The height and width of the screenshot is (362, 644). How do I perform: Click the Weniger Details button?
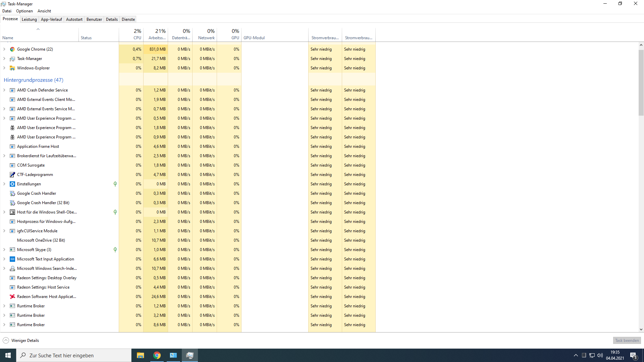(x=20, y=340)
